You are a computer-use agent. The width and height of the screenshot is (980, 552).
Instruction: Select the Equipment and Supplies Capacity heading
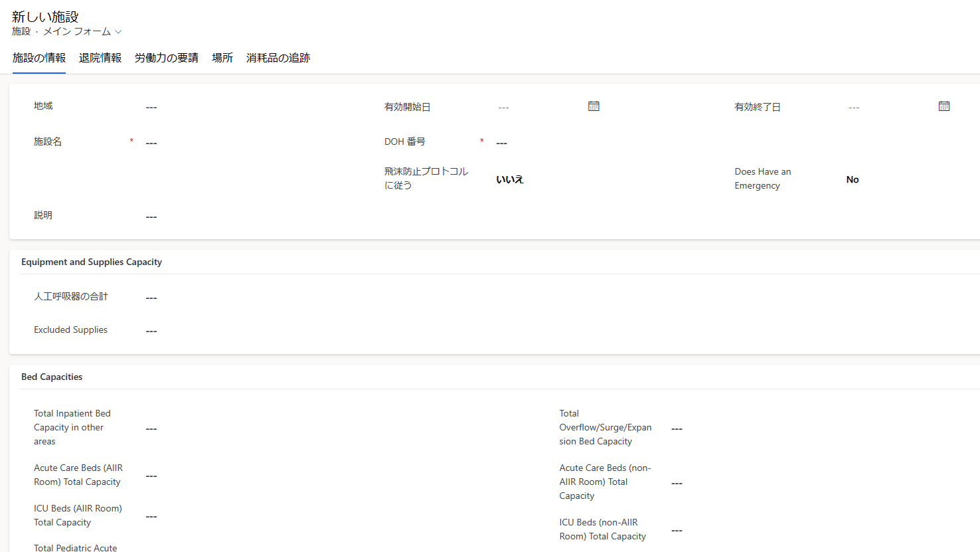click(x=92, y=262)
